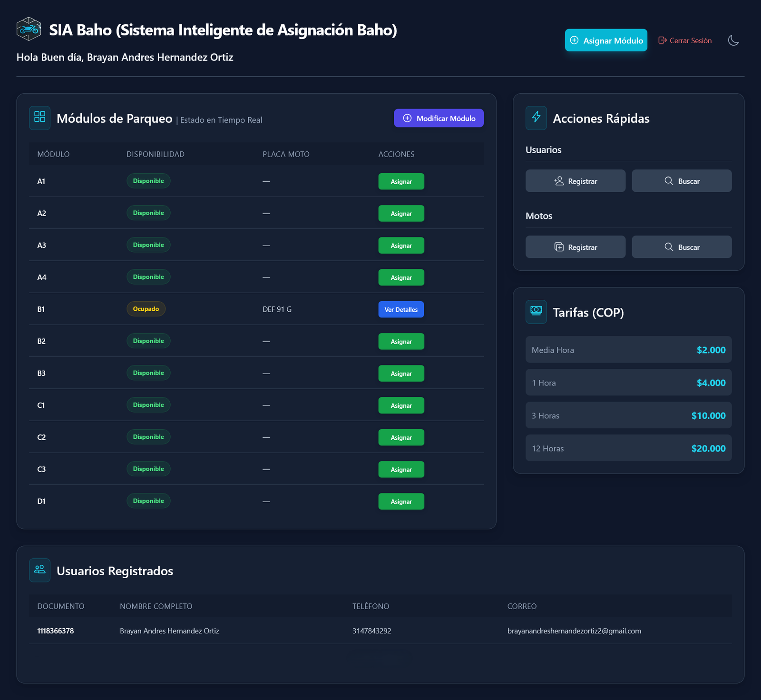
Task: View details for occupied module B1
Action: coord(401,309)
